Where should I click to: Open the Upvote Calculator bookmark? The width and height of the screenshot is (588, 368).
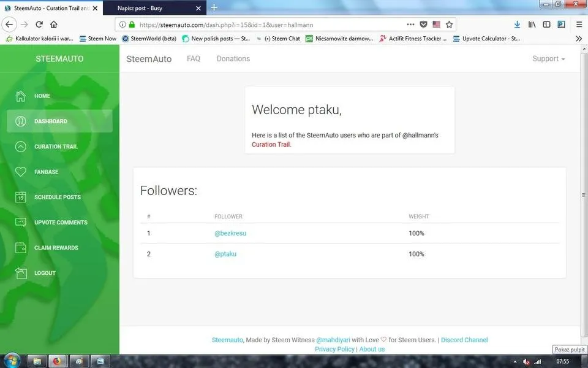tap(486, 38)
